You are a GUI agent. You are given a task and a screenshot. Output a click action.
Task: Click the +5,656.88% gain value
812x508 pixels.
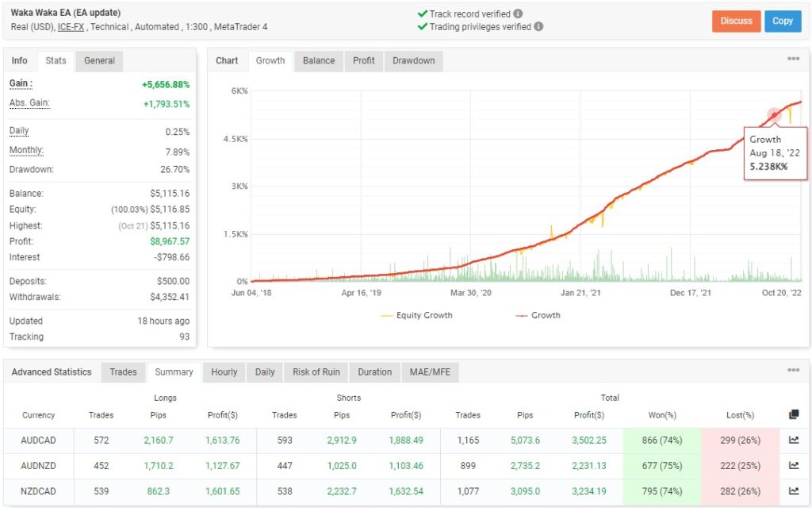[166, 84]
